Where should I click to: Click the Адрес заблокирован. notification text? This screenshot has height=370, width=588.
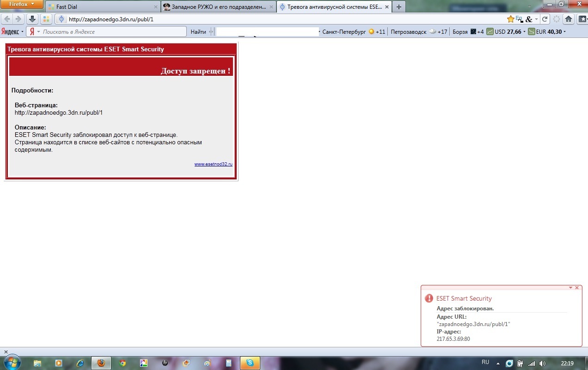[x=465, y=308]
